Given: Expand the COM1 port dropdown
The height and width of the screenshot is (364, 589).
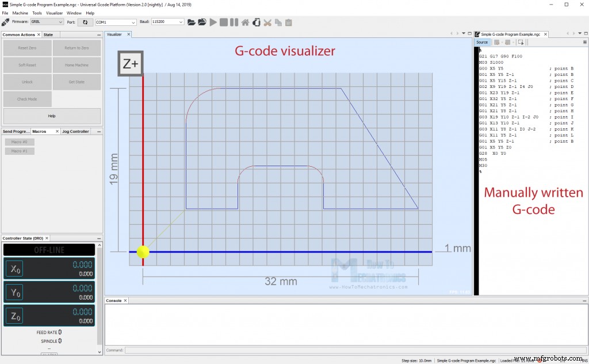Looking at the screenshot, I should point(113,22).
